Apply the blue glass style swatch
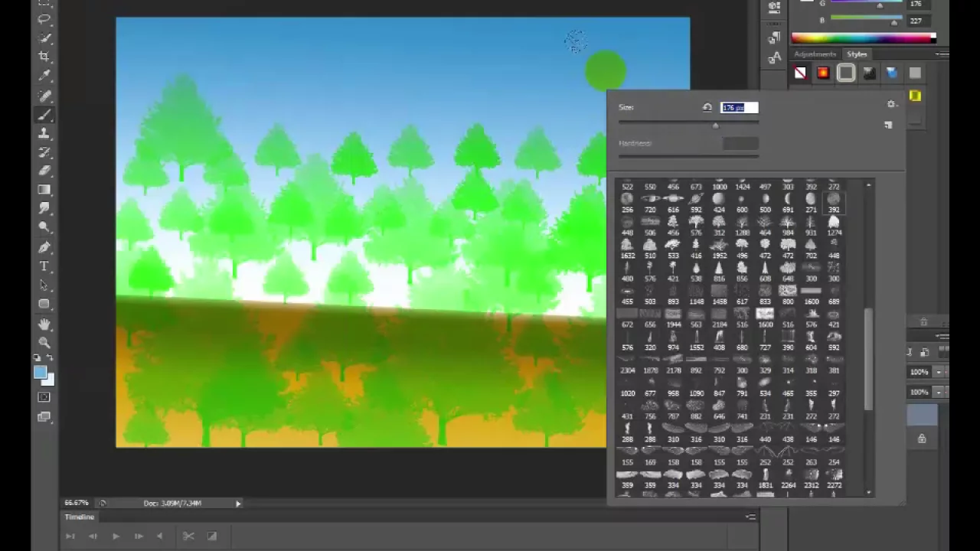980x551 pixels. tap(892, 73)
